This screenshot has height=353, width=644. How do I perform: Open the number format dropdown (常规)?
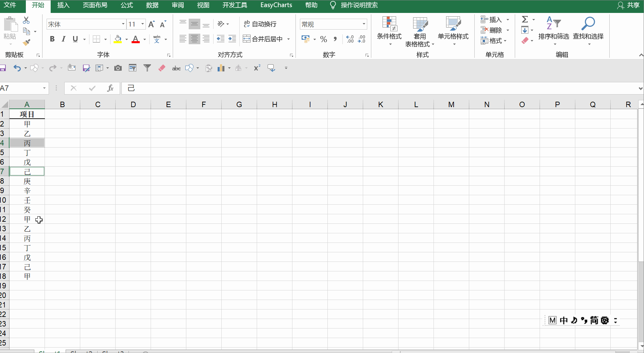(x=364, y=24)
